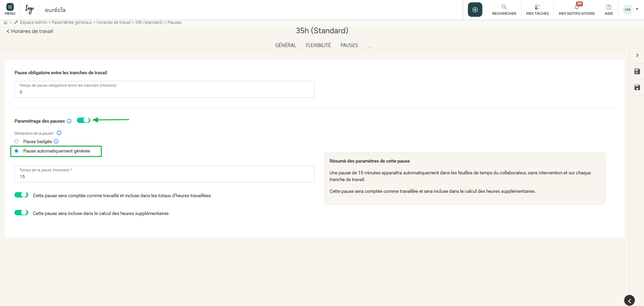Click the round collapse arrow at bottom right

point(629,300)
